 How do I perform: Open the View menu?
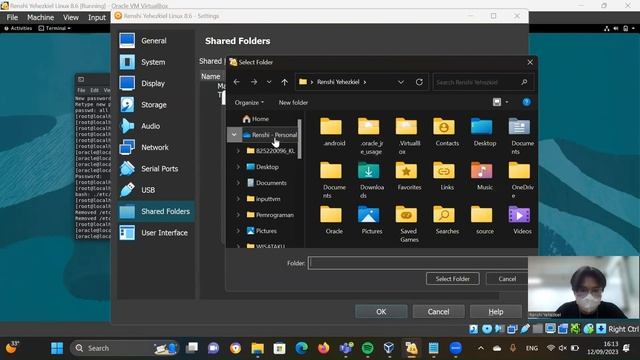71,17
